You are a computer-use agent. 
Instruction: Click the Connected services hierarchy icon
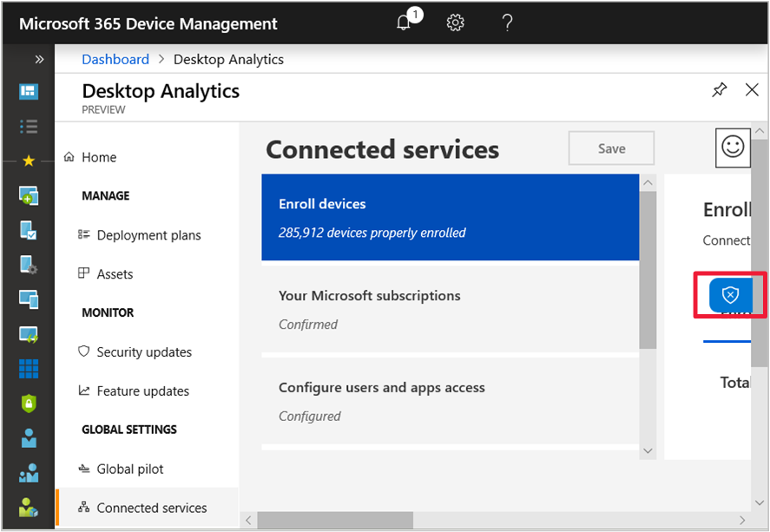(x=84, y=507)
